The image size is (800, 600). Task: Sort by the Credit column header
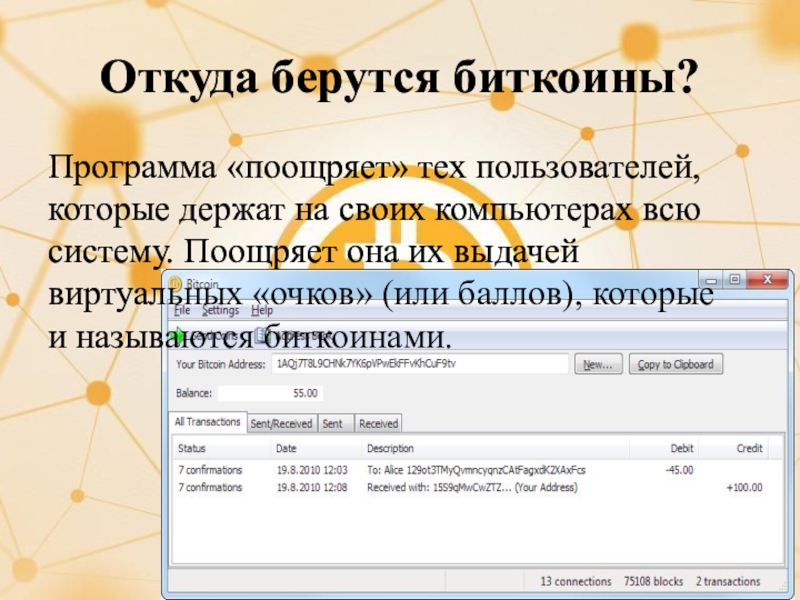(x=733, y=448)
